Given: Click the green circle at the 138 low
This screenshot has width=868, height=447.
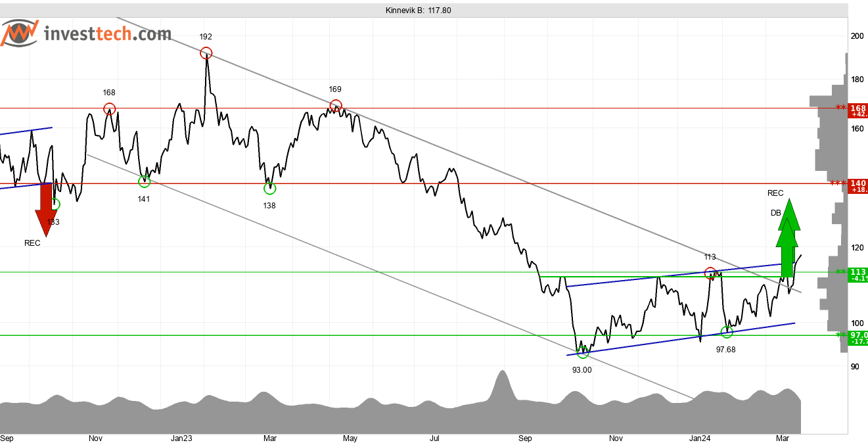Looking at the screenshot, I should (x=269, y=189).
